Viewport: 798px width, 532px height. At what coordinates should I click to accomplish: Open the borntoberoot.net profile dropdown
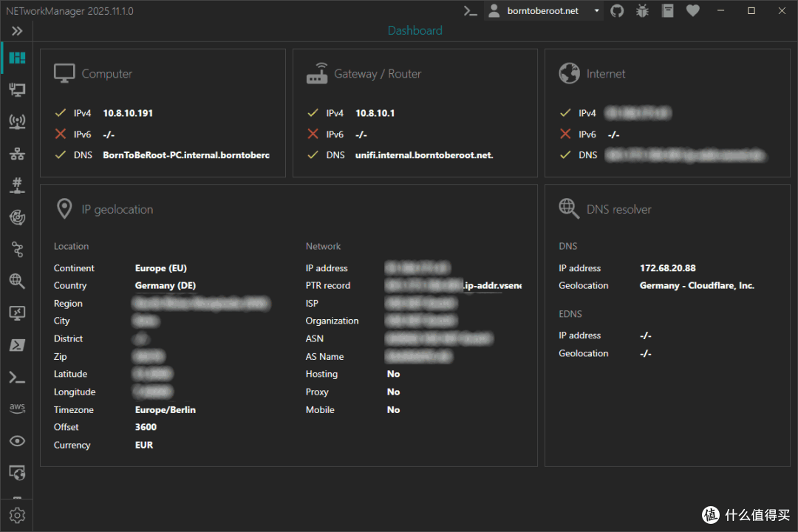[x=544, y=10]
